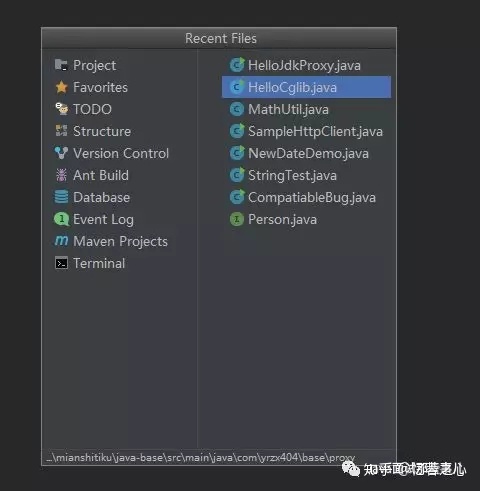
Task: Open MathUtil.java file
Action: pos(279,109)
